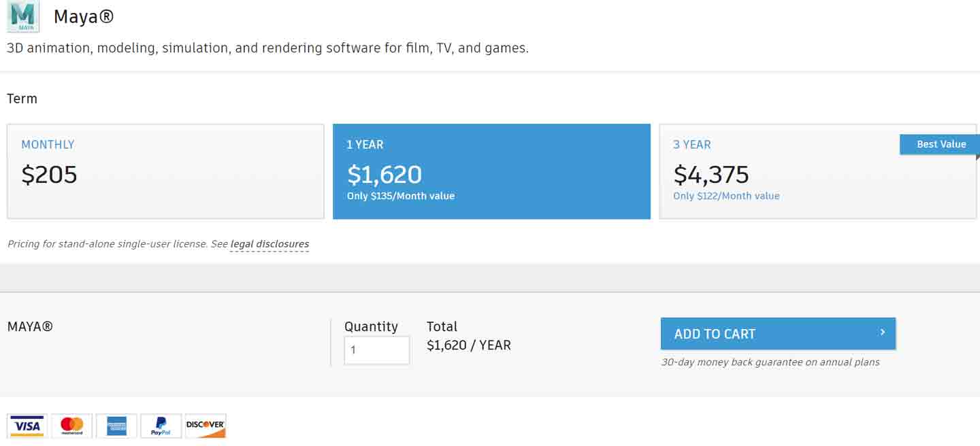Click the Quantity input field

pos(377,350)
